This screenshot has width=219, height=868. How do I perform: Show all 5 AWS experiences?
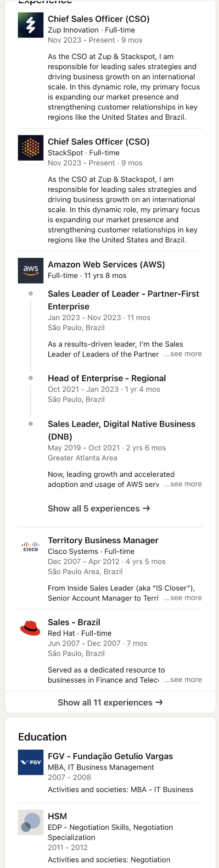99,508
